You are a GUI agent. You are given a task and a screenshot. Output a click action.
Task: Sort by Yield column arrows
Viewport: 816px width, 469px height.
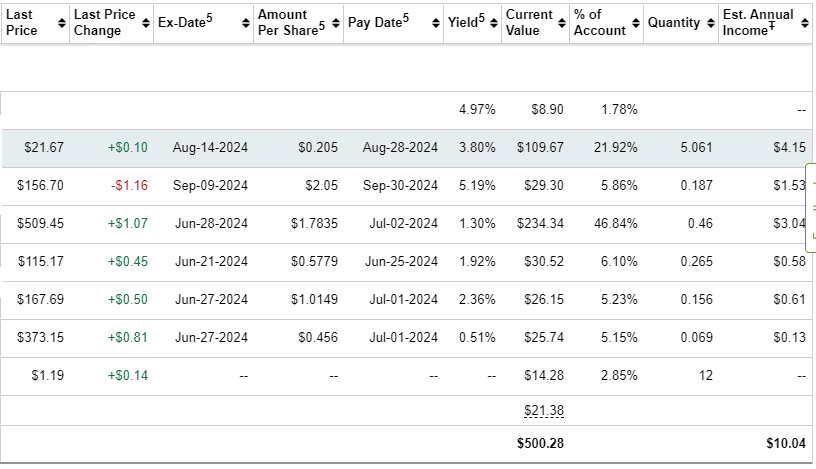click(495, 23)
